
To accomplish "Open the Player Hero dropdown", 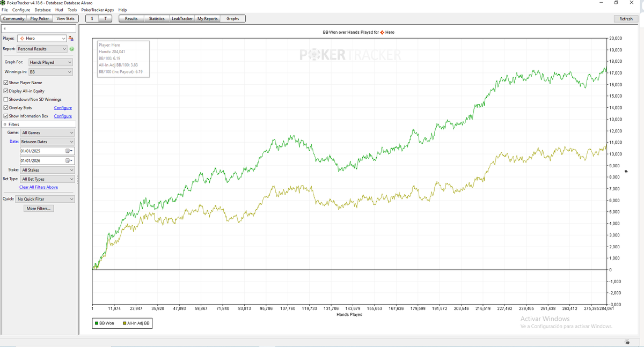I will pyautogui.click(x=42, y=39).
